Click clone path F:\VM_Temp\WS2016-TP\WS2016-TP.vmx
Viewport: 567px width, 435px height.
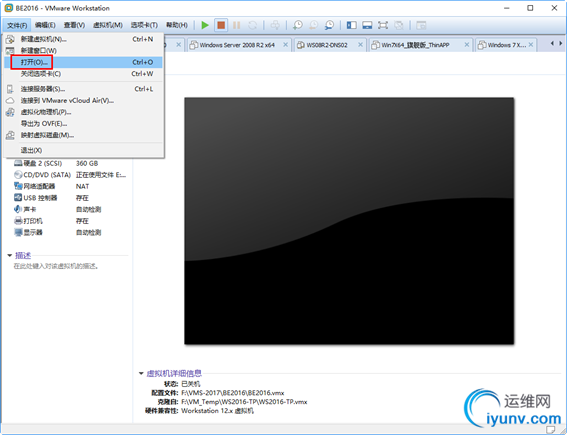(244, 402)
